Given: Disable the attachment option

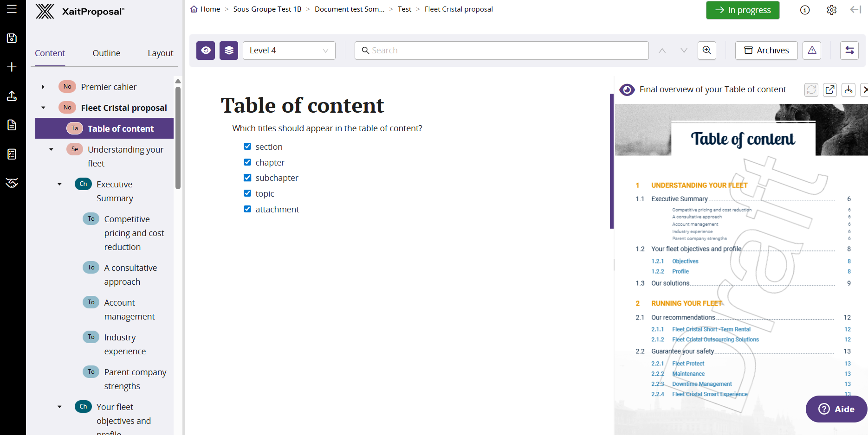Looking at the screenshot, I should pos(247,209).
